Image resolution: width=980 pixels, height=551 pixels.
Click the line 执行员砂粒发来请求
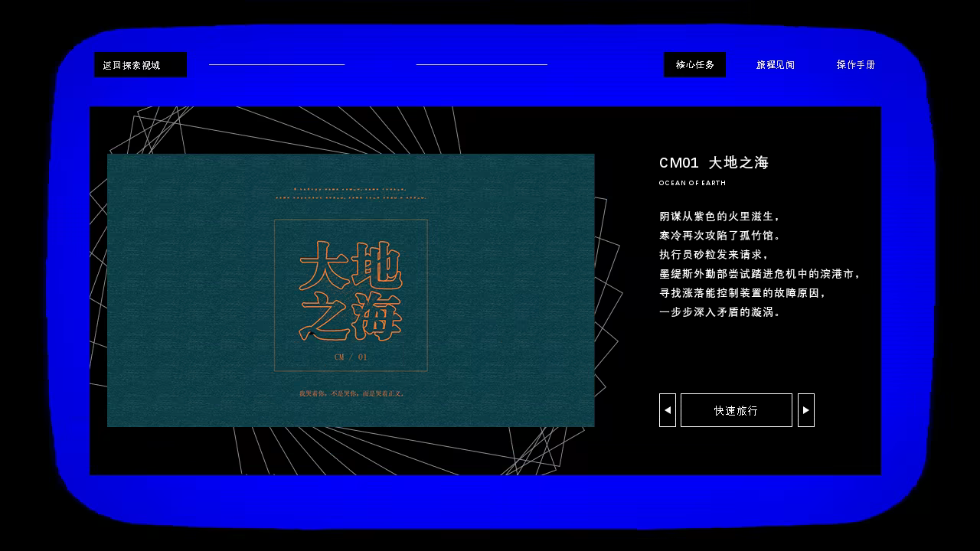[x=714, y=255]
